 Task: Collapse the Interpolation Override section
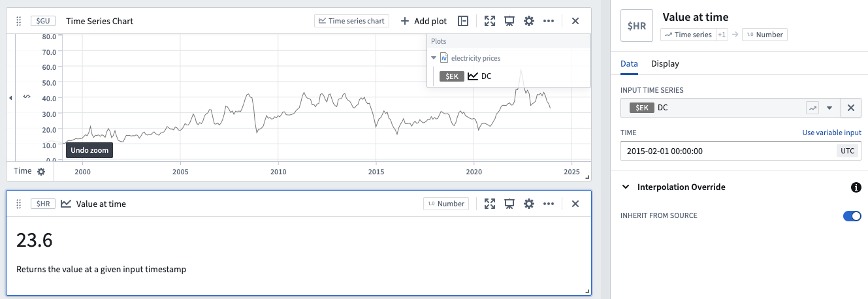(626, 187)
